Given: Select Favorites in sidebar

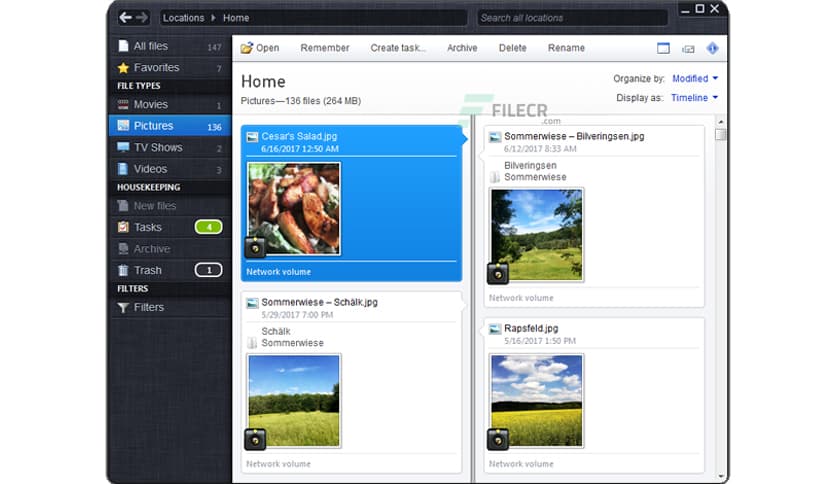Looking at the screenshot, I should click(170, 68).
